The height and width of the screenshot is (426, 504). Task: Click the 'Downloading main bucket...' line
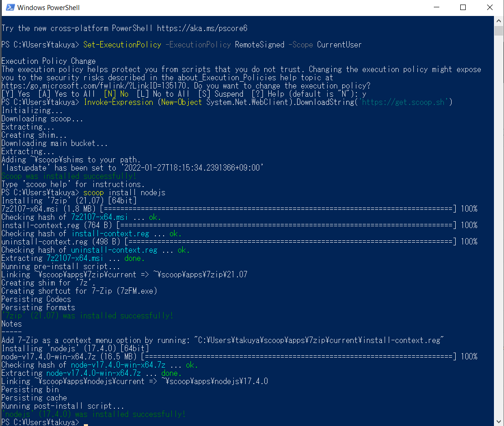click(x=54, y=143)
